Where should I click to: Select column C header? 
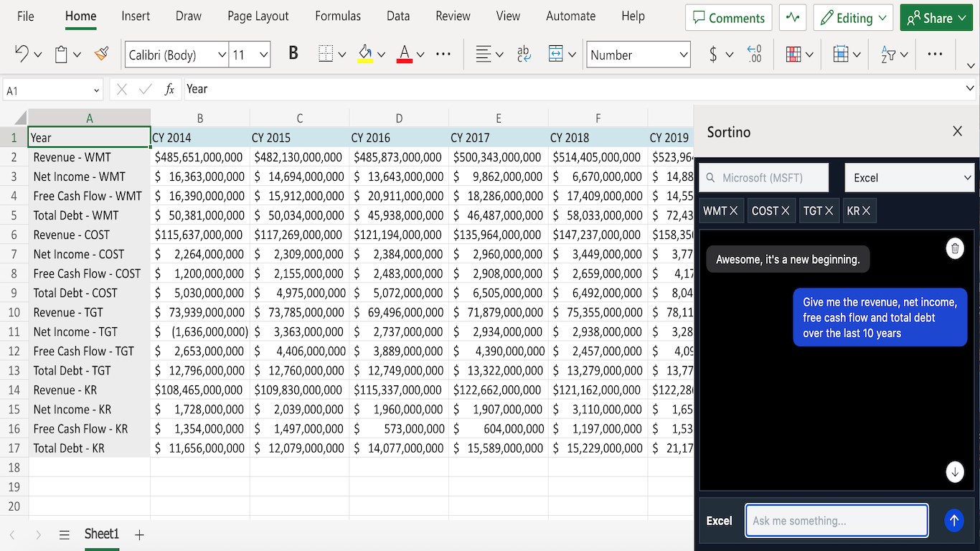[x=300, y=118]
